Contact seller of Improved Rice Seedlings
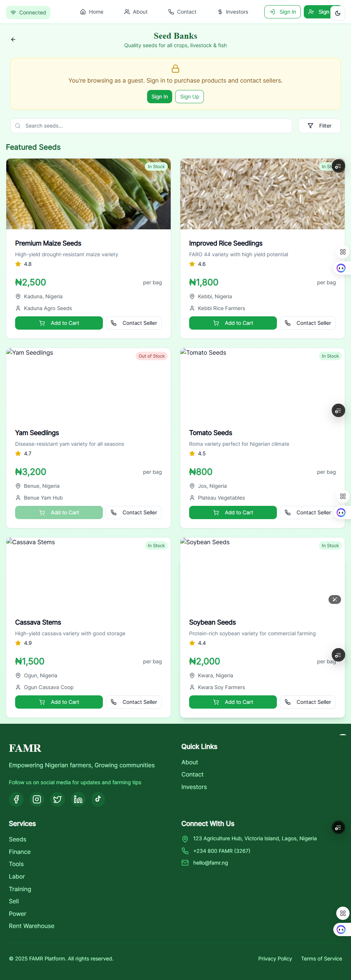 pyautogui.click(x=307, y=323)
